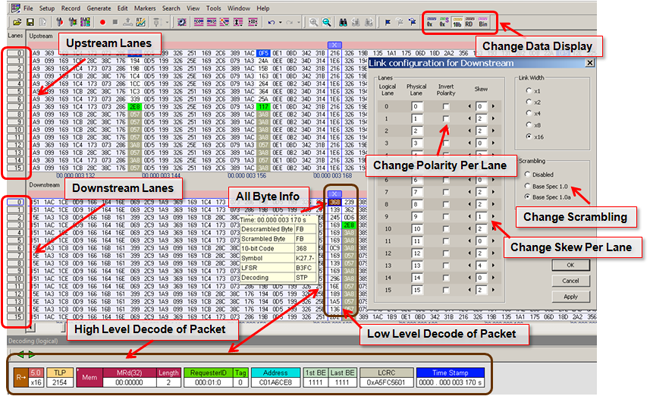Open Find with the binoculars icon
The image size is (650, 412).
point(343,22)
